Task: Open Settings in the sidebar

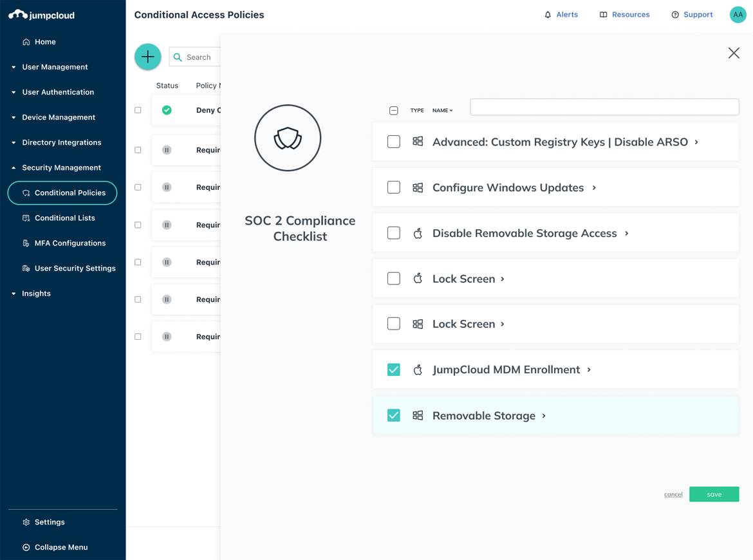Action: (50, 522)
